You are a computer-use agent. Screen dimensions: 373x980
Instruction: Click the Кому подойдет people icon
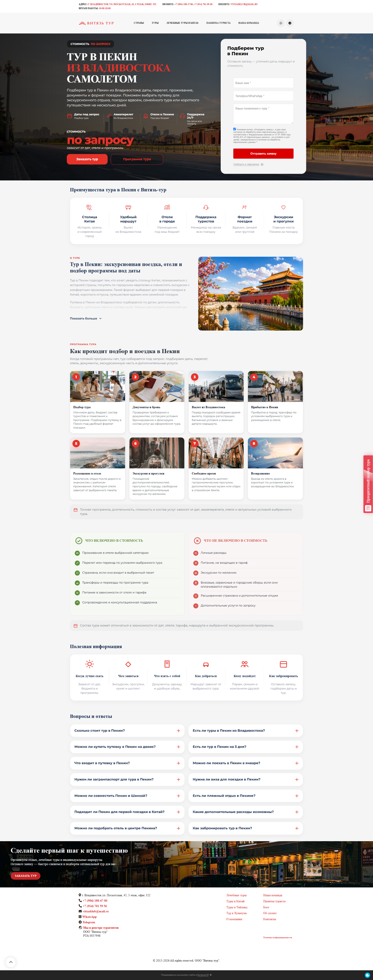point(245,664)
